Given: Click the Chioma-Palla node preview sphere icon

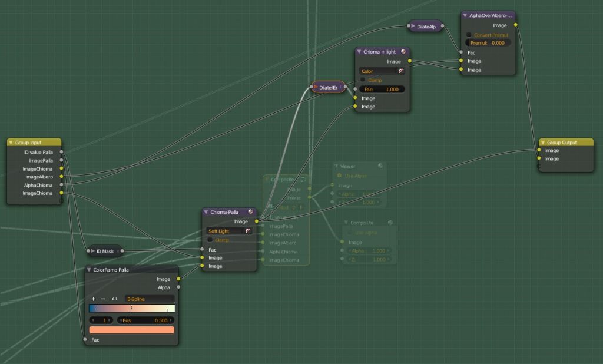Looking at the screenshot, I should (x=251, y=212).
